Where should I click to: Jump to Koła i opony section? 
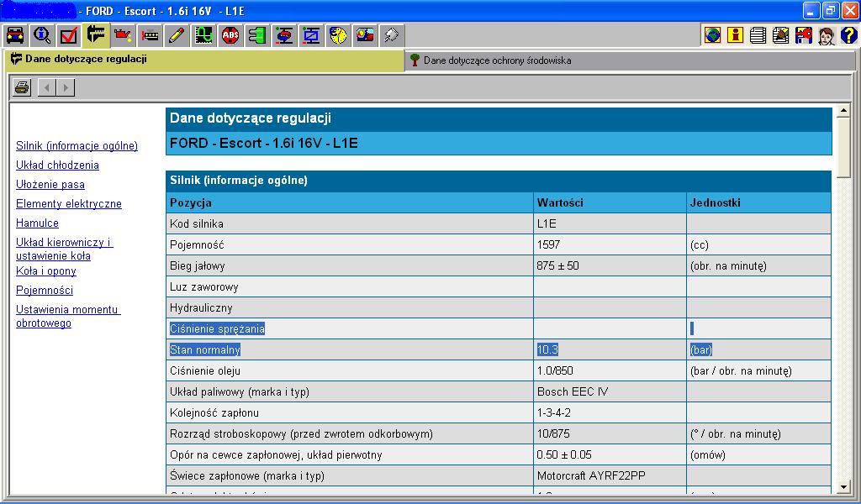pos(46,271)
